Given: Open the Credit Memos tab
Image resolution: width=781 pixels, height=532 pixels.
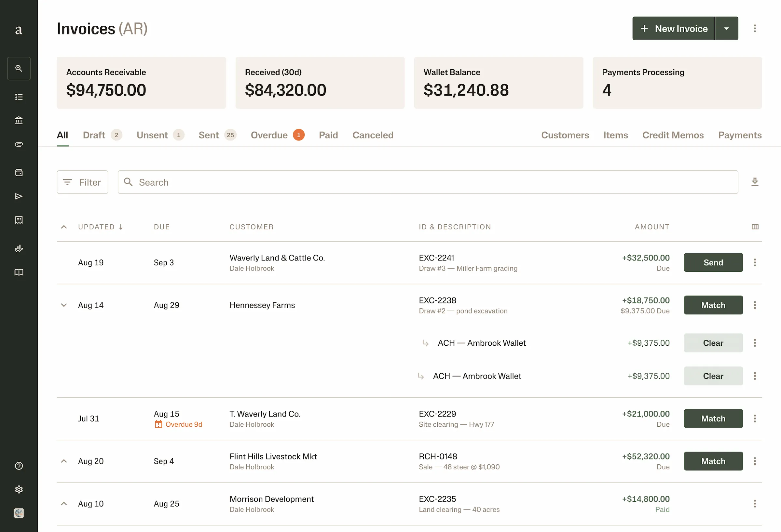Looking at the screenshot, I should click(673, 135).
